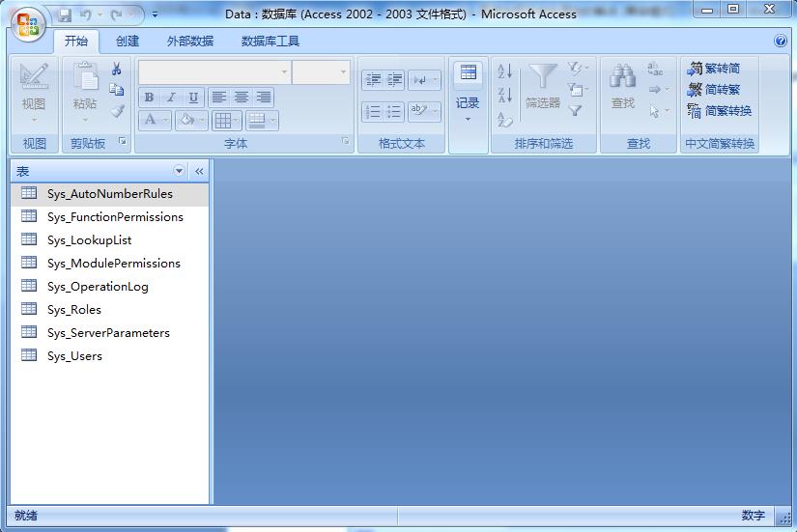
Task: Open the advanced filter options dropdown
Action: point(578,90)
